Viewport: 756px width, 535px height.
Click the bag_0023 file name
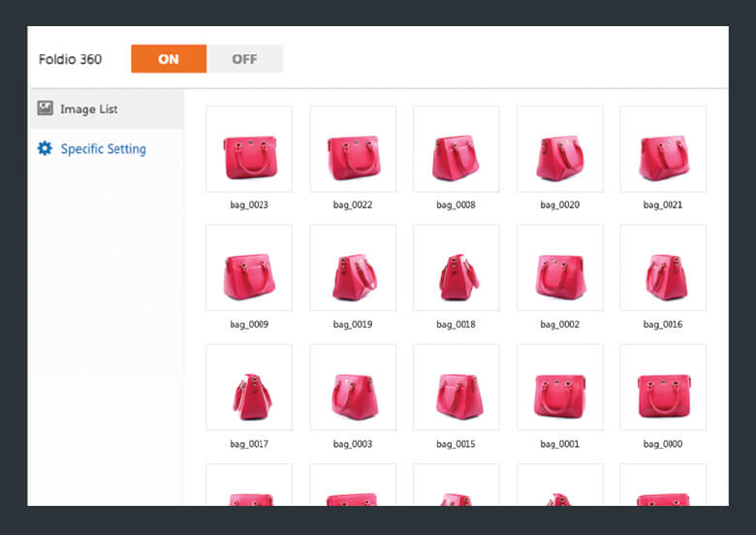[249, 205]
